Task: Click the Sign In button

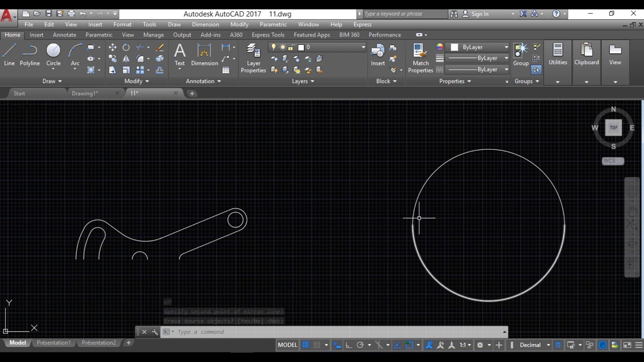Action: tap(479, 14)
